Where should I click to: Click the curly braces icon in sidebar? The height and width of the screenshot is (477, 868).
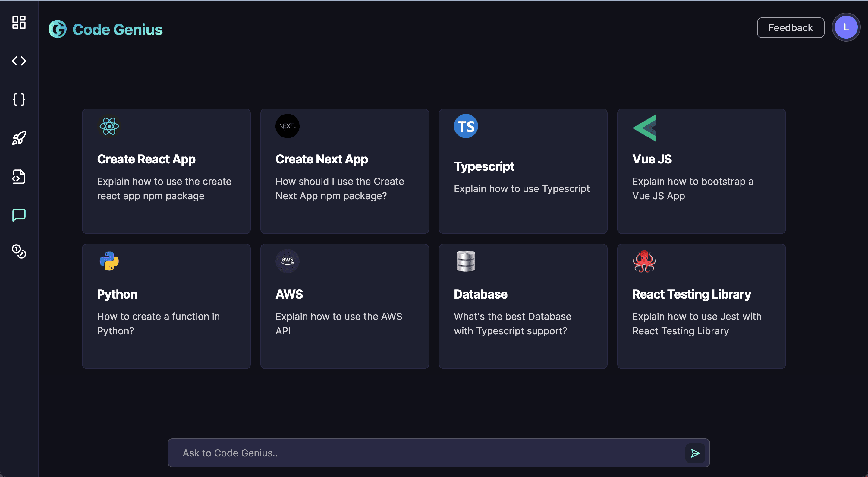(x=18, y=99)
